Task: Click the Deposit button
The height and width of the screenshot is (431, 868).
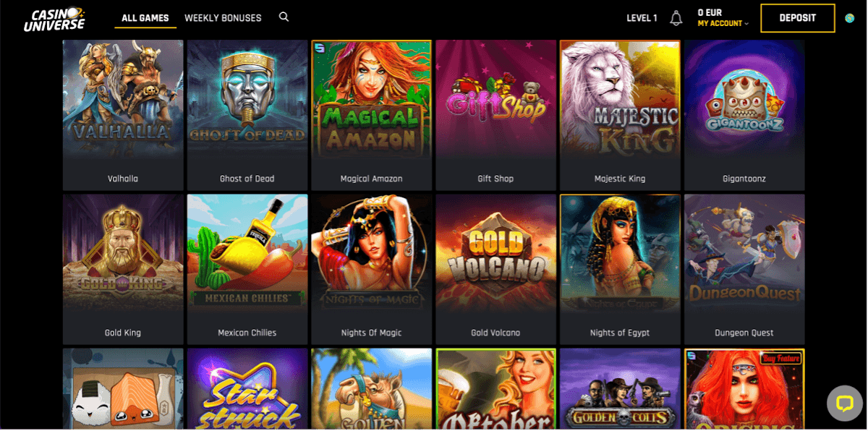Action: pos(798,18)
